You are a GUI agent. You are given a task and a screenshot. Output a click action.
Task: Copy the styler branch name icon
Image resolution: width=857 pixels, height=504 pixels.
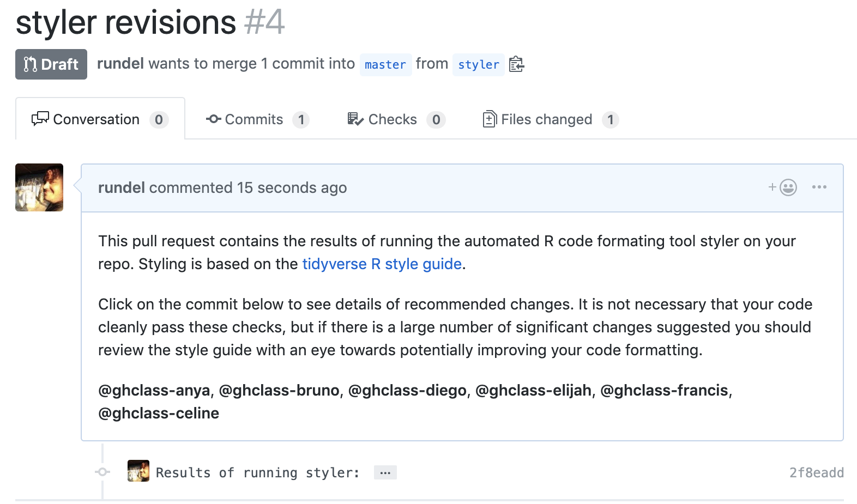(516, 64)
